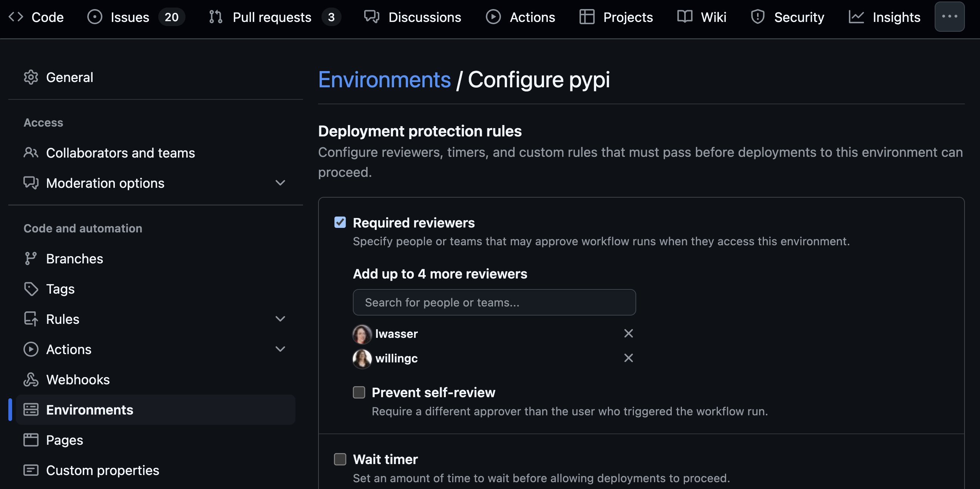Viewport: 980px width, 489px height.
Task: Remove reviewer willingc with the X
Action: [x=629, y=358]
